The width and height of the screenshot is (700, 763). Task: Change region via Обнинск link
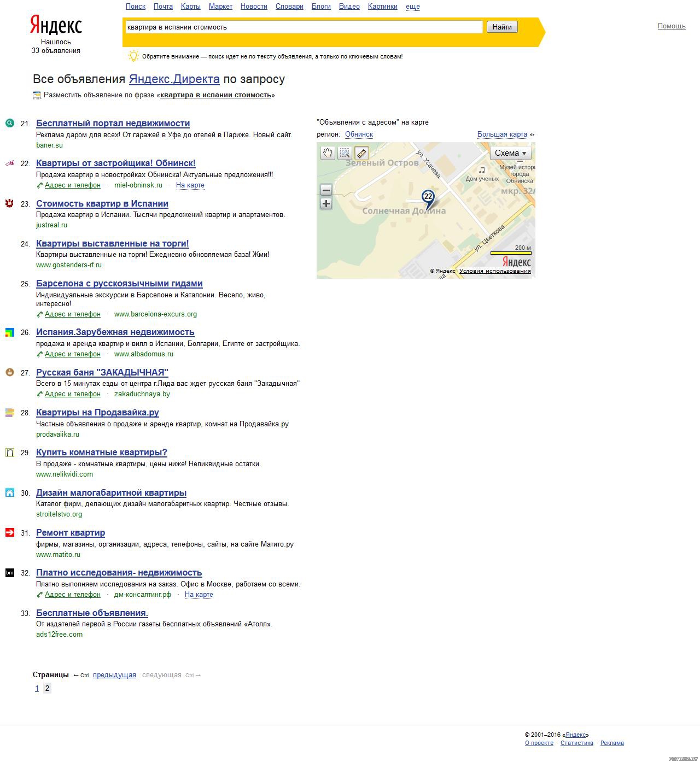click(359, 134)
